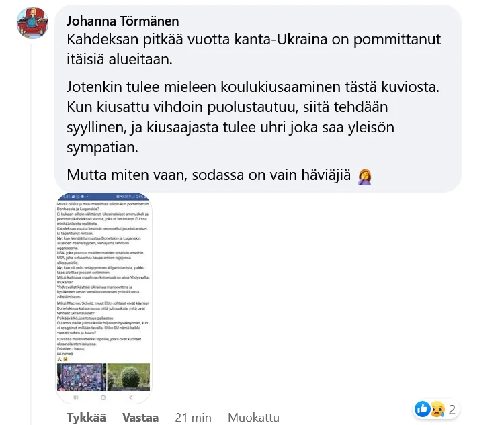Open the reaction count showing 2

click(x=452, y=410)
